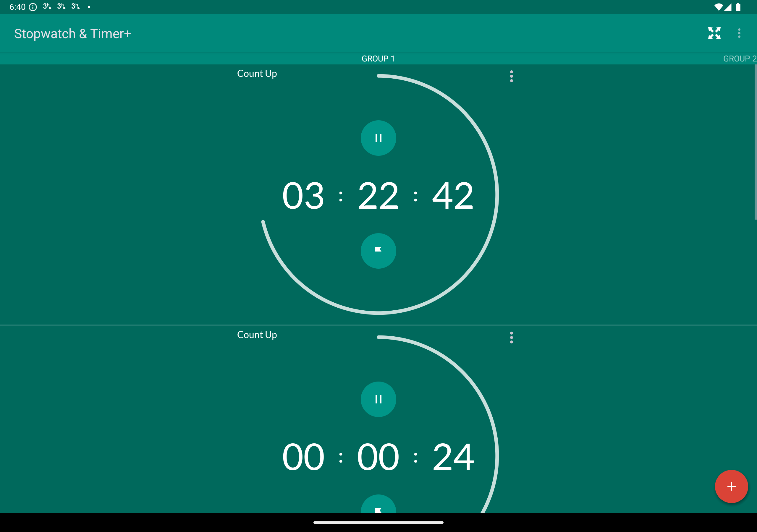The width and height of the screenshot is (757, 532).
Task: Open options menu for second Count Up timer
Action: (511, 338)
